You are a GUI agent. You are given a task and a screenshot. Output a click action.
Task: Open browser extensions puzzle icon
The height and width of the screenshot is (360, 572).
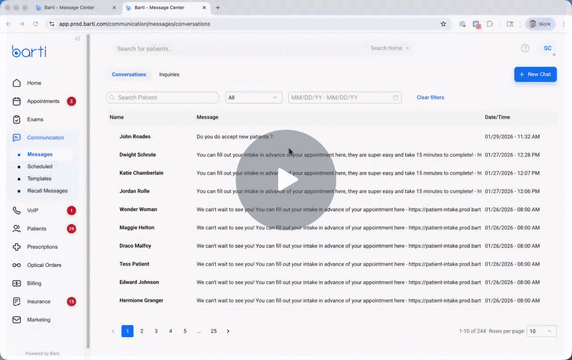(490, 24)
